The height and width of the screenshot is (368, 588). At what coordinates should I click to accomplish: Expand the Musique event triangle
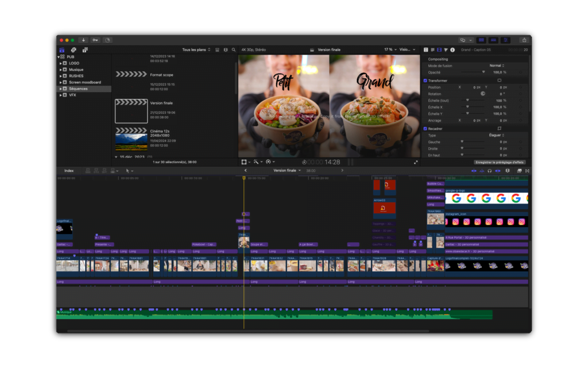(x=61, y=70)
